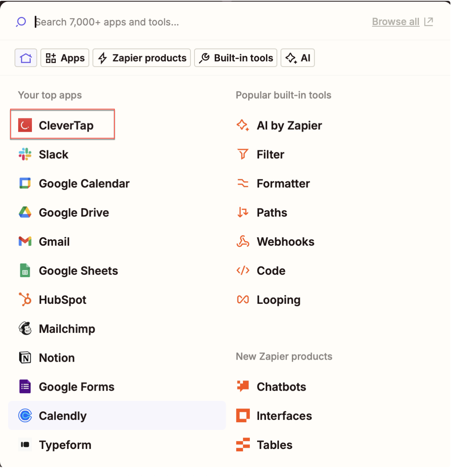
Task: Select Gmail from the list
Action: pyautogui.click(x=54, y=242)
